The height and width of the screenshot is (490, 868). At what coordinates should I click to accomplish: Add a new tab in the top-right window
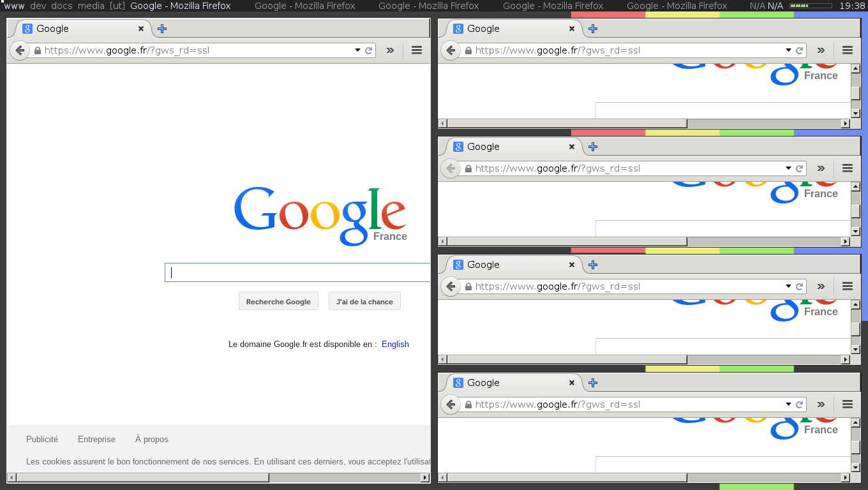593,29
